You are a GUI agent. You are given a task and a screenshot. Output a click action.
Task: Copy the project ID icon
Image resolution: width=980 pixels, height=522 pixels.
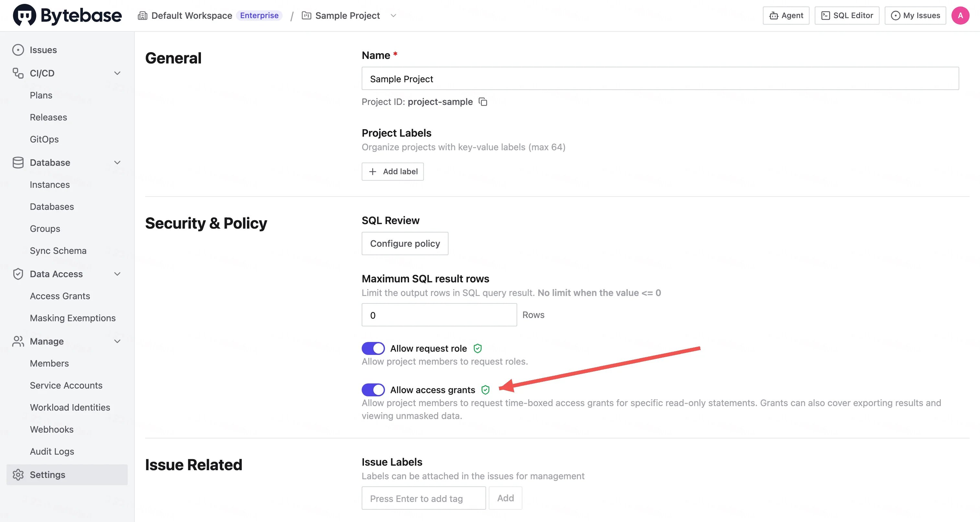(x=483, y=102)
